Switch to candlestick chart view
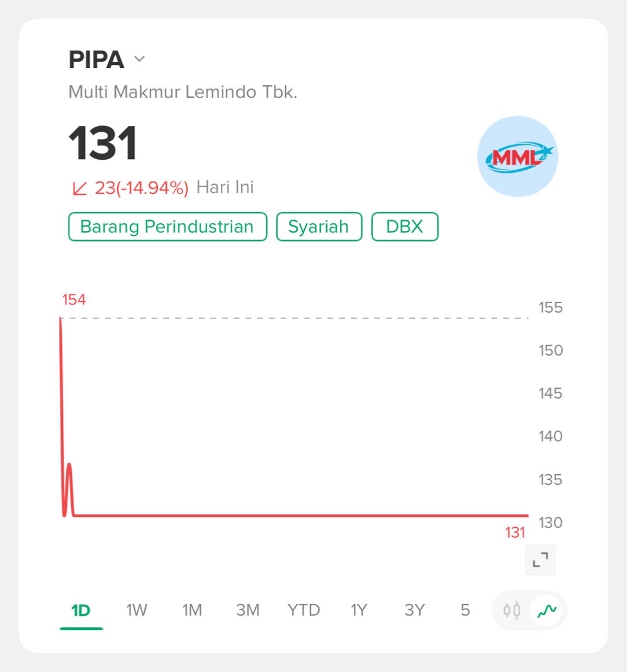 pyautogui.click(x=512, y=610)
